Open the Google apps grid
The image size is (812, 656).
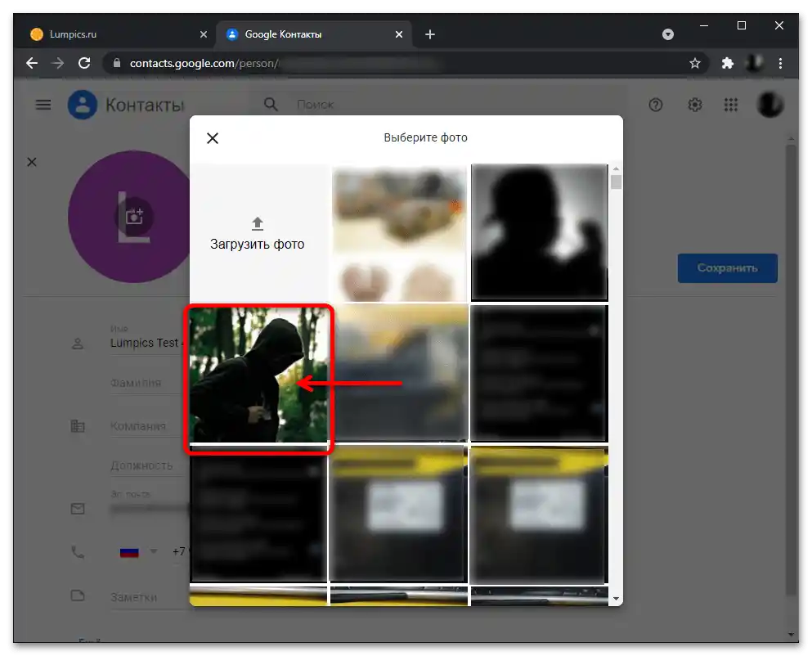731,105
